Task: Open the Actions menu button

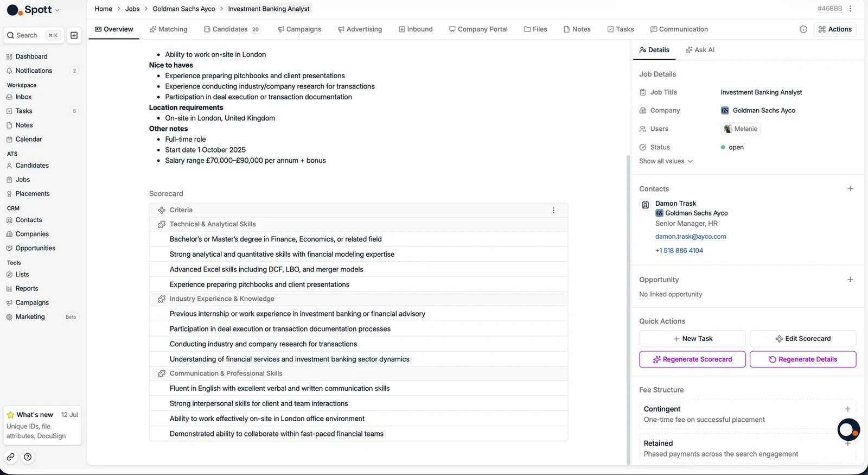Action: [835, 29]
